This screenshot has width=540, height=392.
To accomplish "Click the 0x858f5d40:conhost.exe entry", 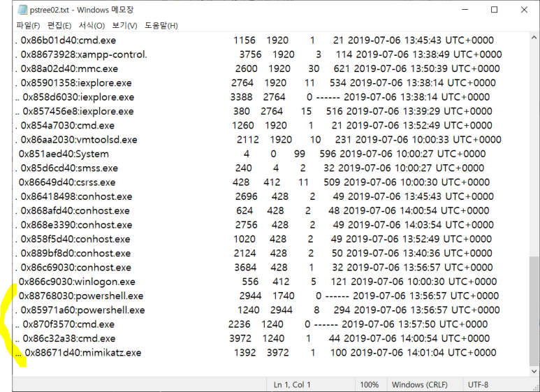I will (75, 239).
